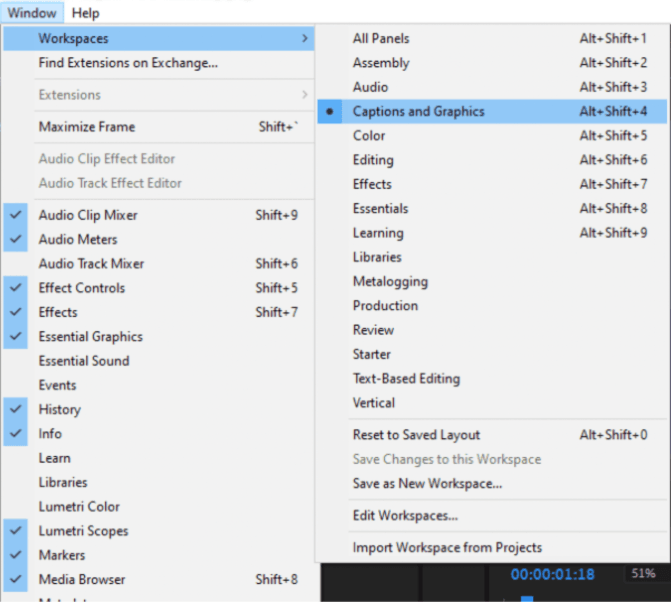671x602 pixels.
Task: Click the Window menu title
Action: (x=31, y=13)
